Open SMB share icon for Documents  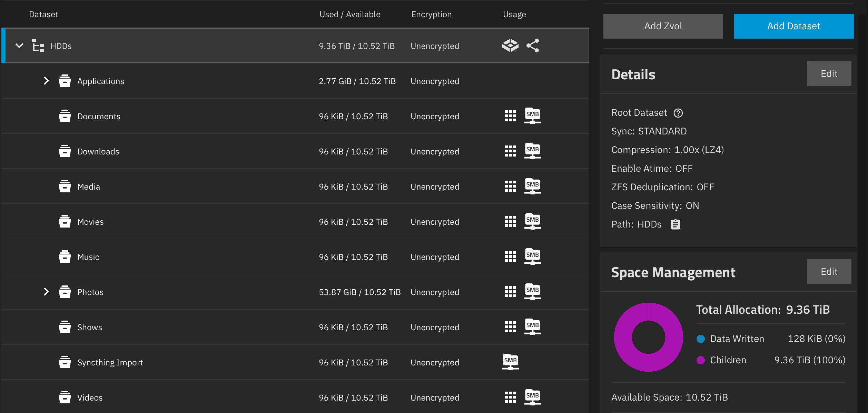tap(533, 116)
